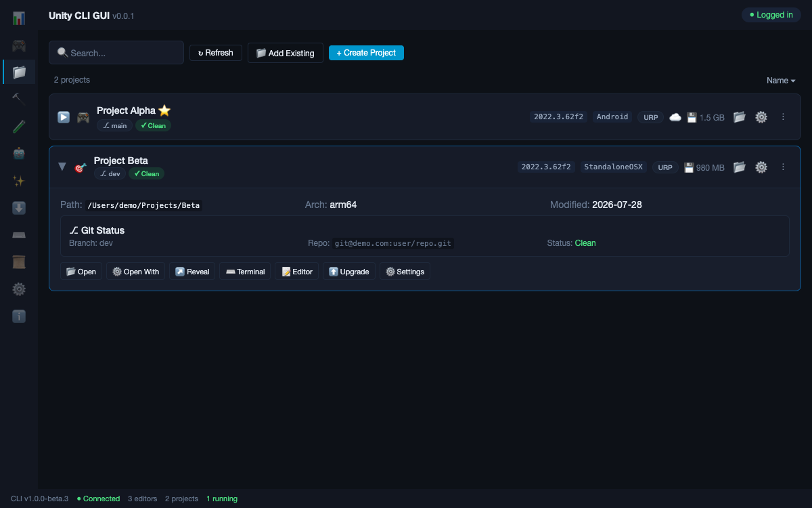Click the Clean badge on Project Alpha
The image size is (812, 508).
[x=153, y=125]
